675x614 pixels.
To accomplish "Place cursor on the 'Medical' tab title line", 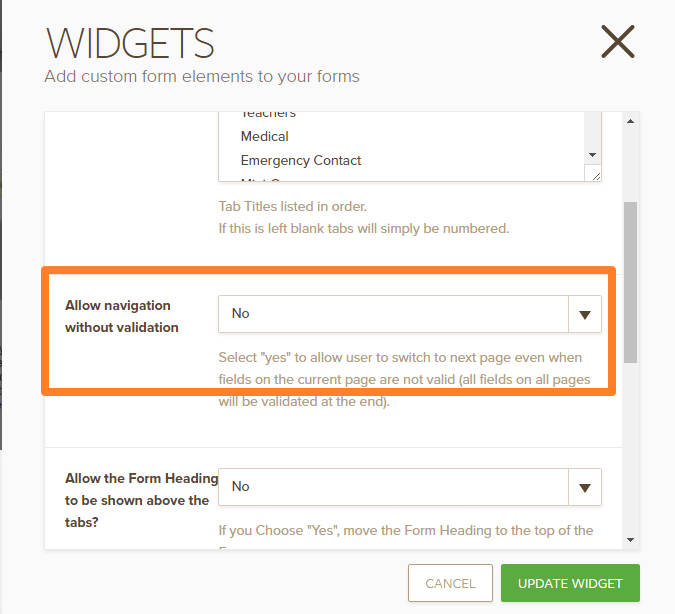I will click(x=265, y=136).
